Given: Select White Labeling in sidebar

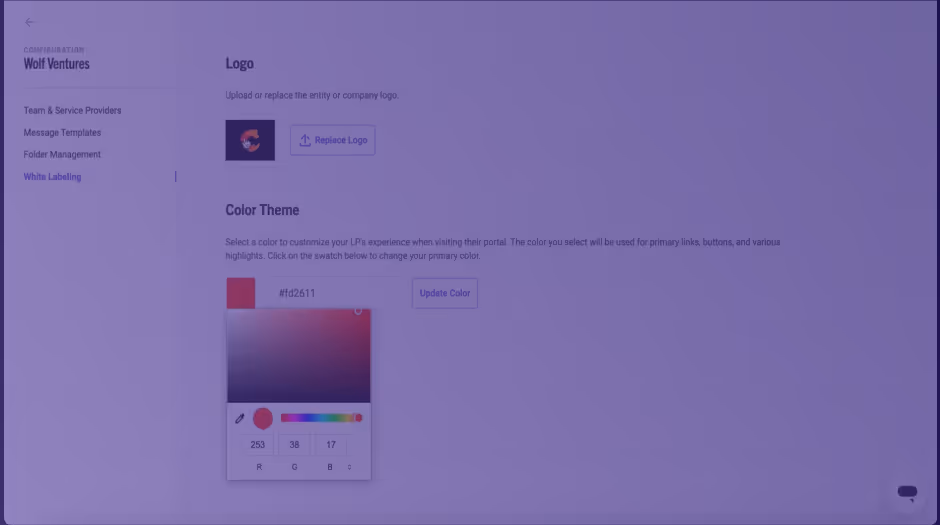Looking at the screenshot, I should 52,177.
